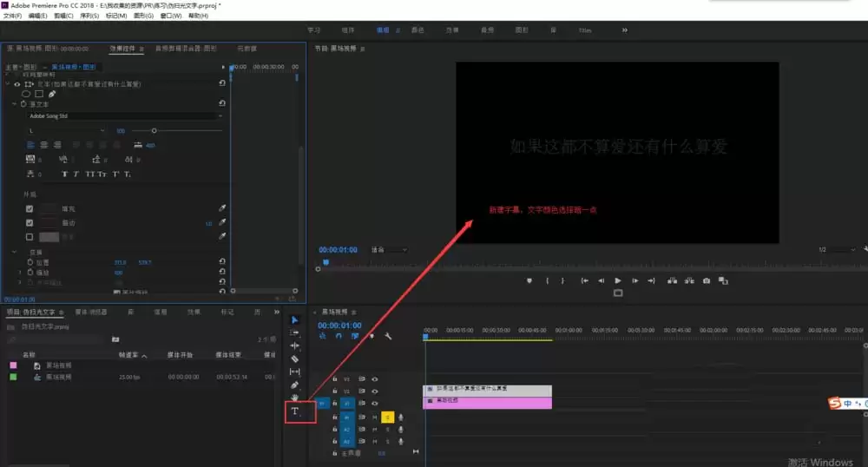Select the Razor tool
The image size is (868, 467).
(294, 358)
